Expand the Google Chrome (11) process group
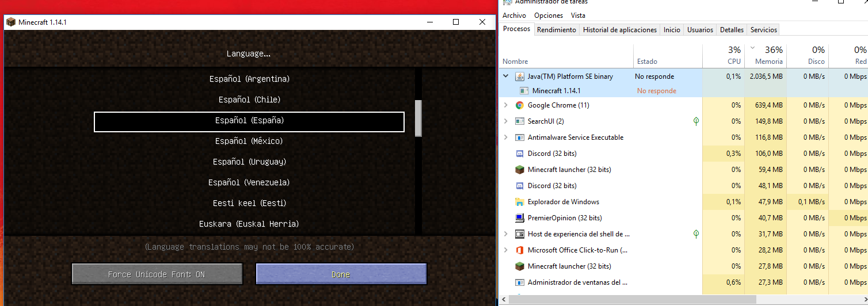Image resolution: width=868 pixels, height=306 pixels. 506,105
